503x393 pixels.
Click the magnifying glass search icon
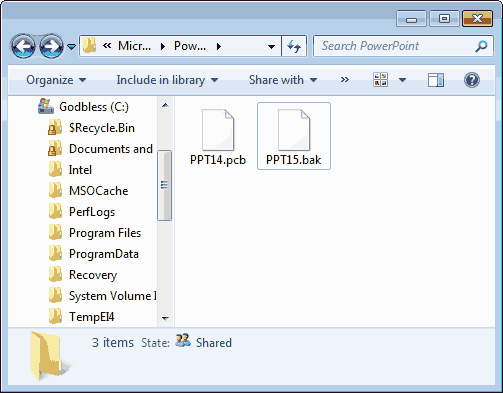(481, 46)
